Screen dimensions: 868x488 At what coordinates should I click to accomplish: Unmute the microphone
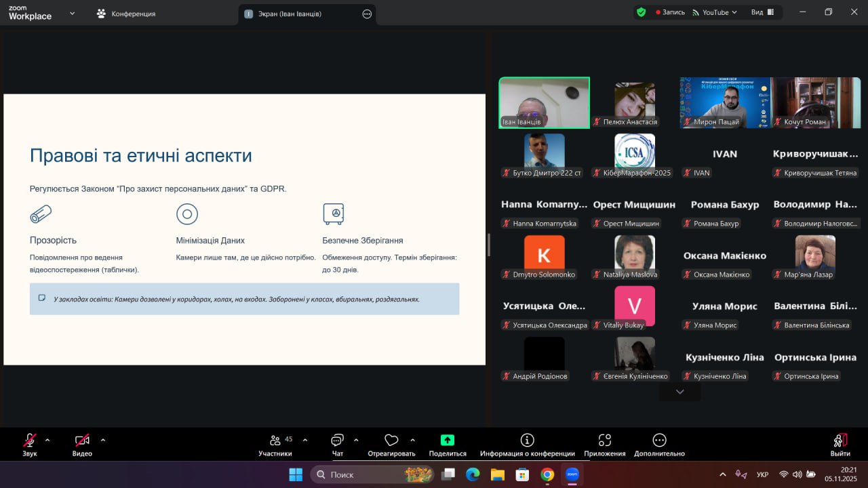point(30,441)
